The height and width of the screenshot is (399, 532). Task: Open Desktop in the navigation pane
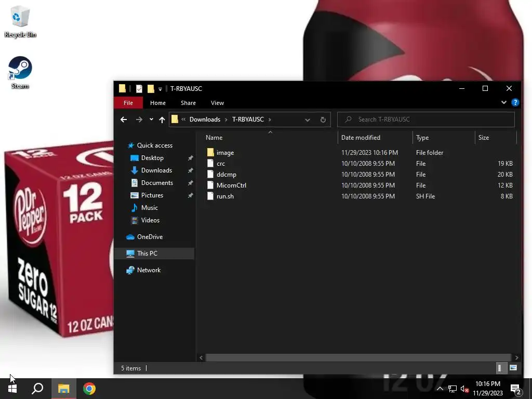(152, 158)
